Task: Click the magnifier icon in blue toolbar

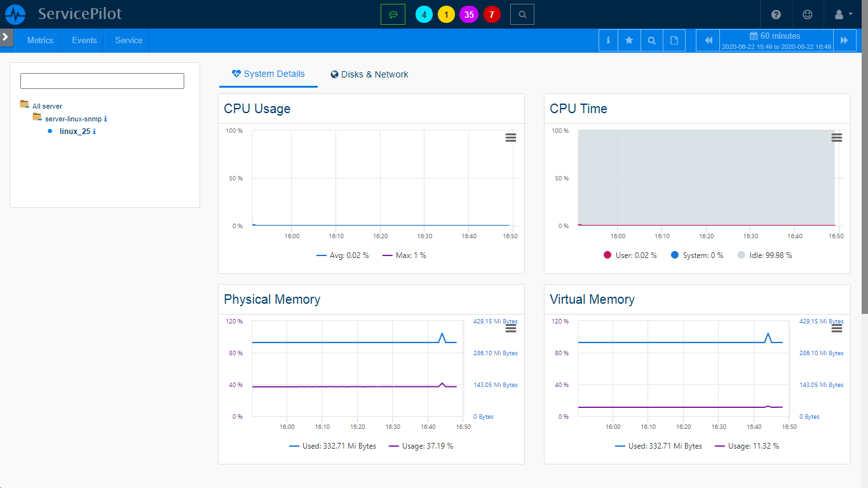Action: click(x=651, y=40)
